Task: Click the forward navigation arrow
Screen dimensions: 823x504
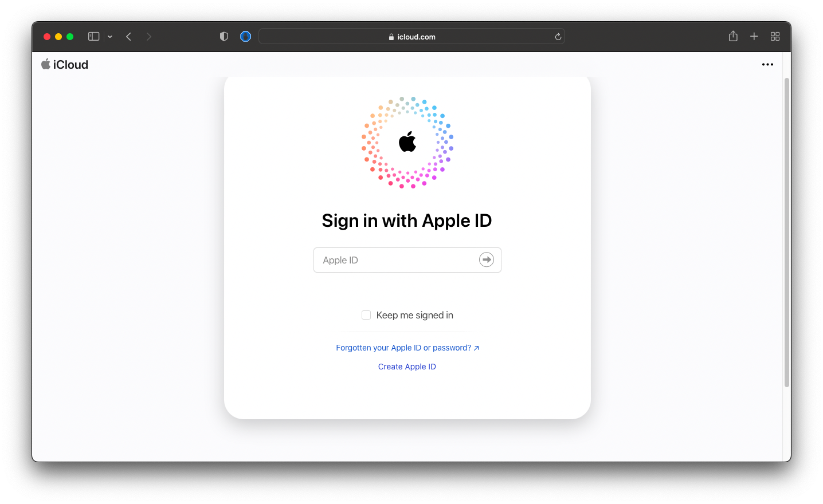Action: pos(148,36)
